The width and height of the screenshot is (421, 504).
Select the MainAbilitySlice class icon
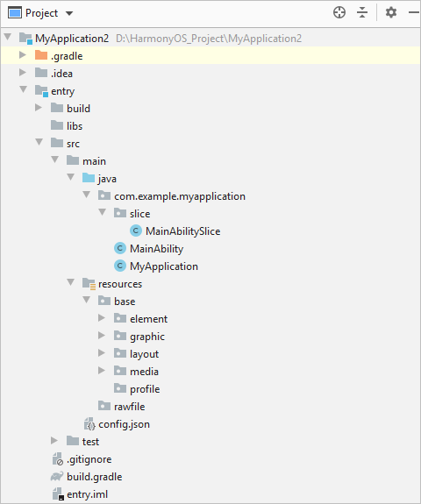136,231
